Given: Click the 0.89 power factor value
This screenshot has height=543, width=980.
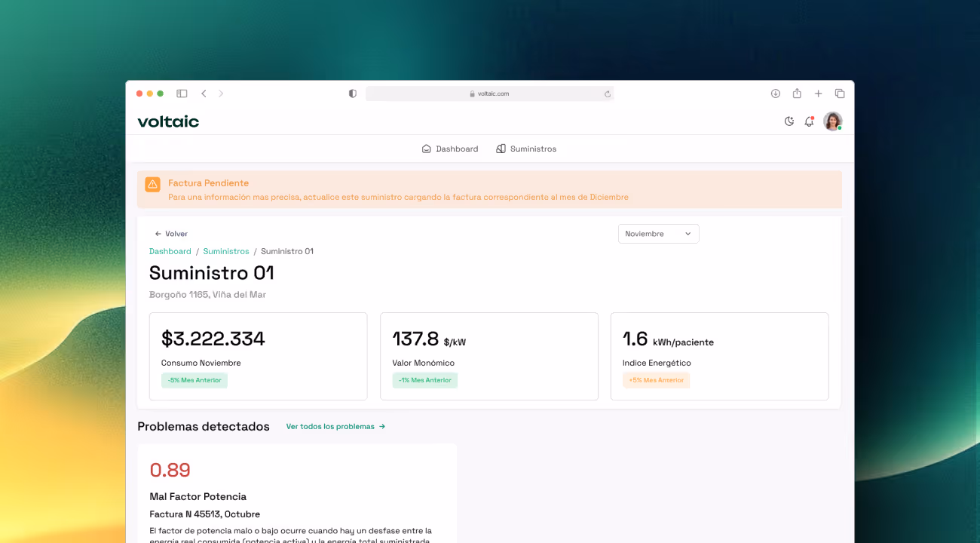Looking at the screenshot, I should coord(170,470).
